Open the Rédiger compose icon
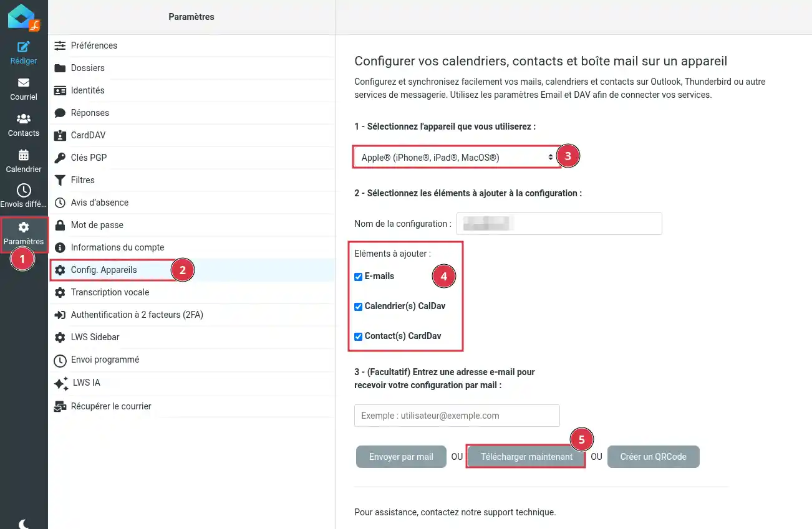Viewport: 812px width, 529px height. (x=23, y=47)
